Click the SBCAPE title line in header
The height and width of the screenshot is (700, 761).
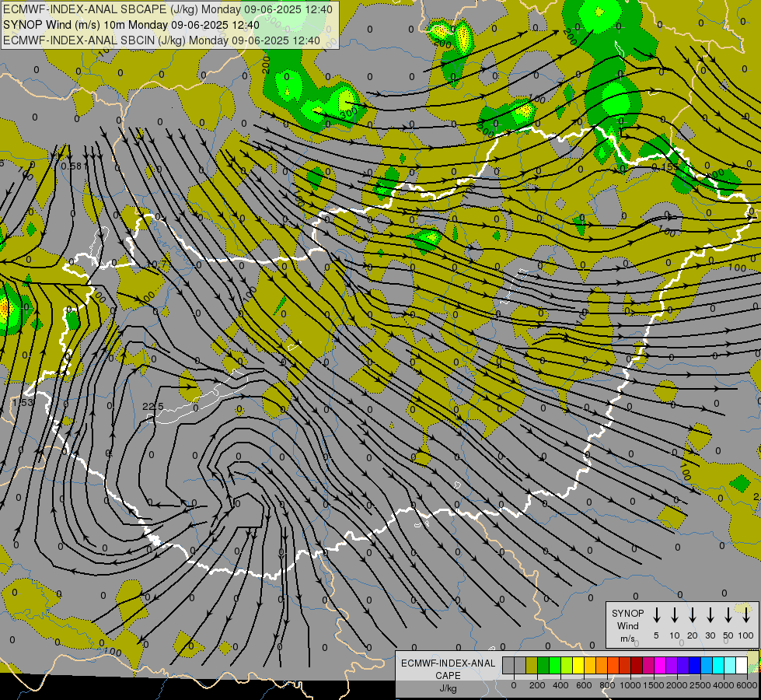(x=168, y=9)
